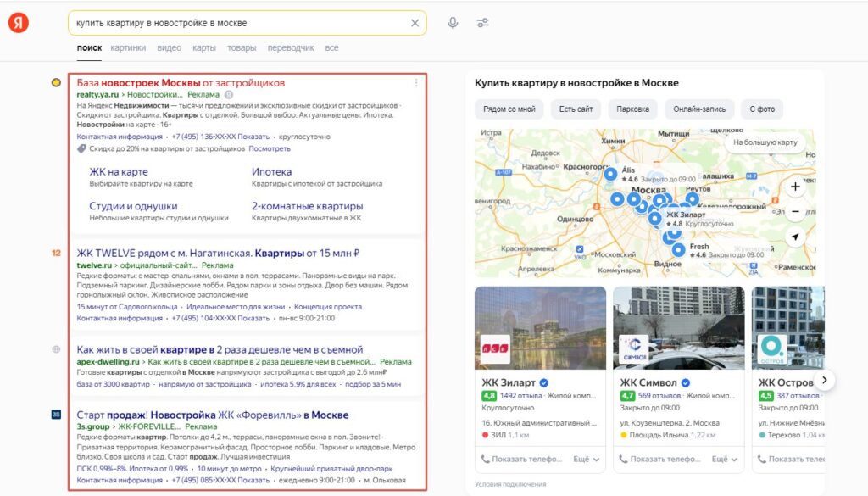868x496 pixels.
Task: Clear the search query with the X
Action: point(415,23)
